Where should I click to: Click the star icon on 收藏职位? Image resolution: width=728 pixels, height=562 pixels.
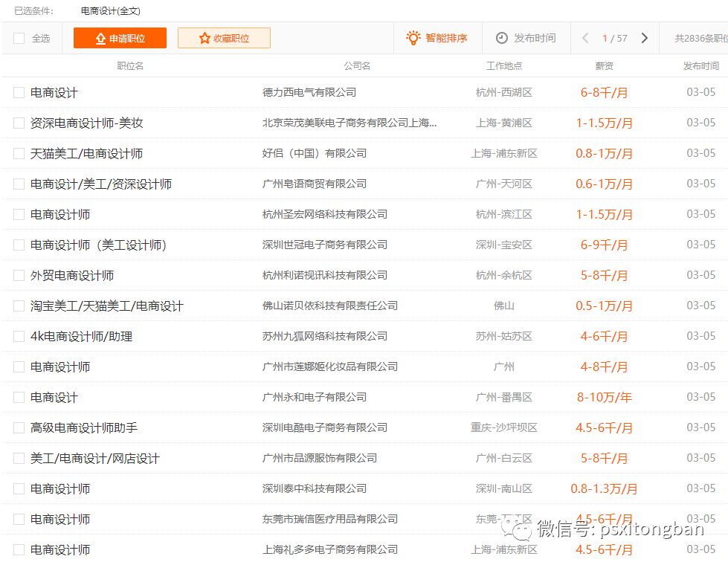(204, 37)
